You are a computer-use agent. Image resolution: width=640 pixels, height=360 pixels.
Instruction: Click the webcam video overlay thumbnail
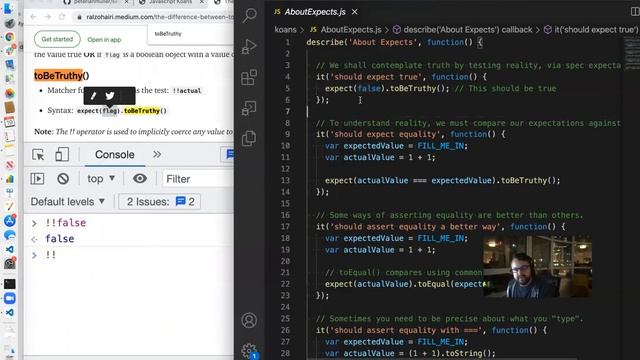537,266
